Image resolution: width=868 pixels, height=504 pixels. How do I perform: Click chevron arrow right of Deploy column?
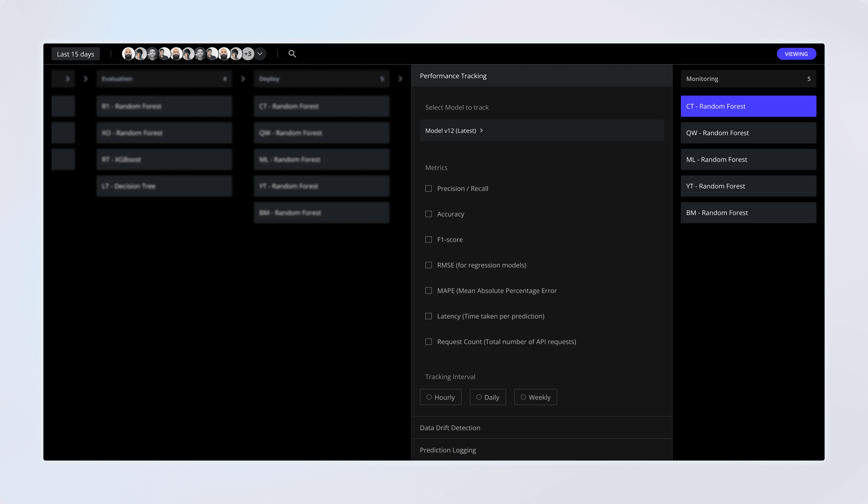pyautogui.click(x=400, y=79)
